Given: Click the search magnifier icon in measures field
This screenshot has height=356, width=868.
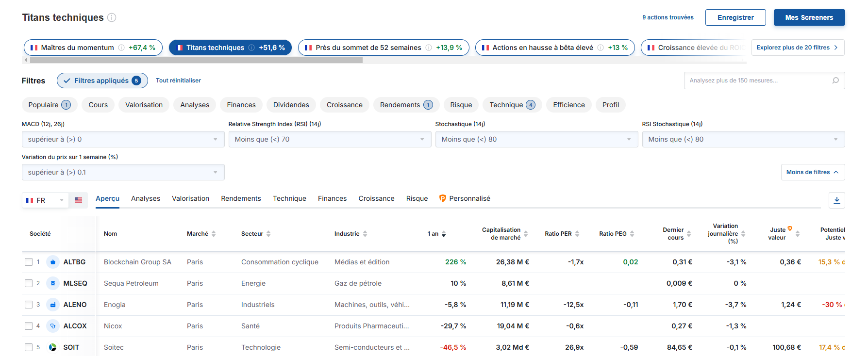Looking at the screenshot, I should click(x=835, y=81).
